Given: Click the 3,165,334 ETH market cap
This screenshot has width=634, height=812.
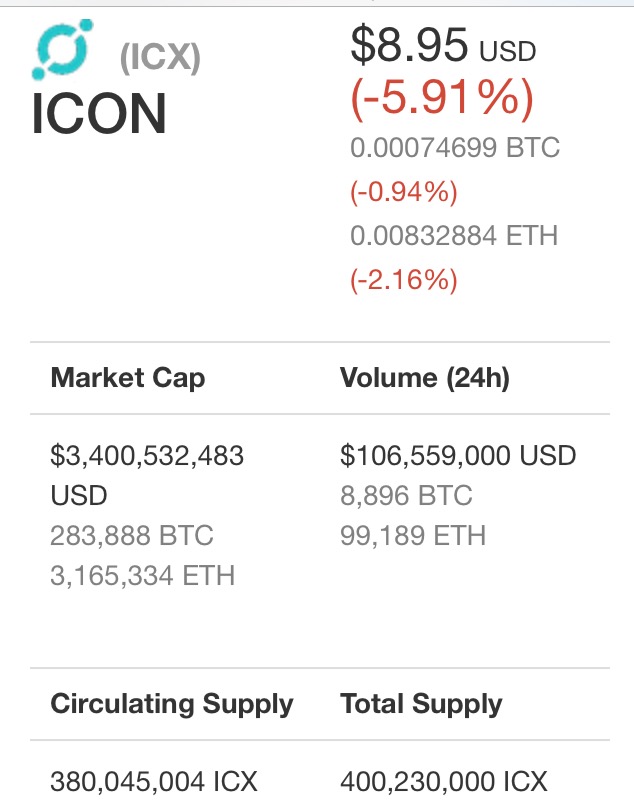Looking at the screenshot, I should [142, 576].
